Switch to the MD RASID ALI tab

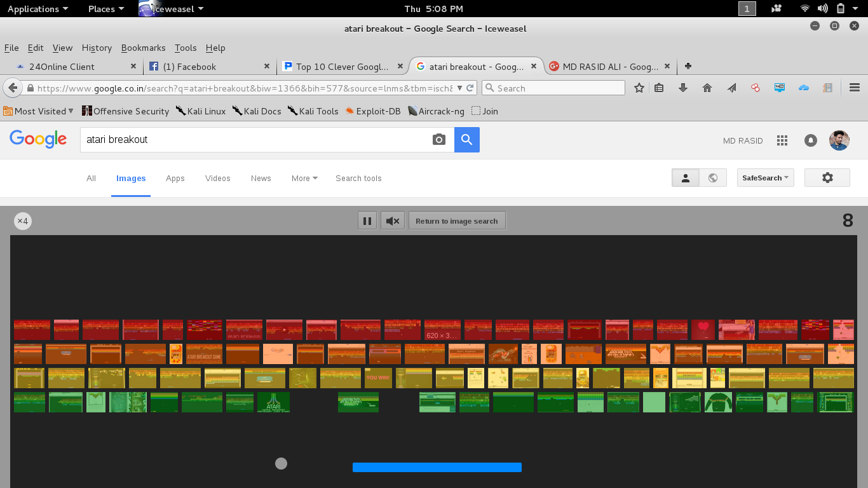(609, 66)
